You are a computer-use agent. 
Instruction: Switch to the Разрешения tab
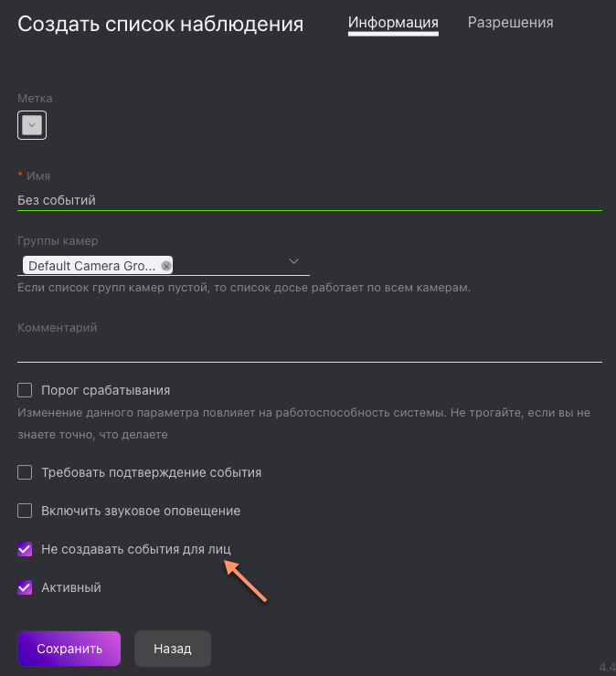click(510, 23)
